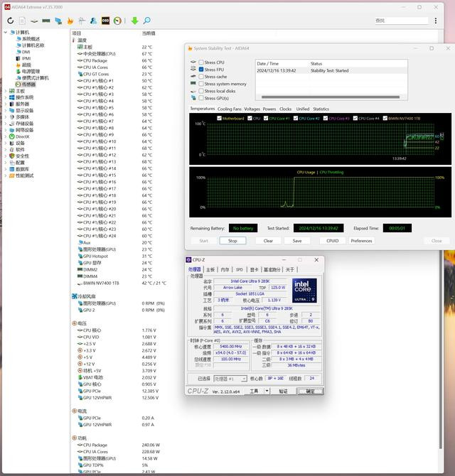Expand the 网络设备 tree node

pyautogui.click(x=6, y=130)
